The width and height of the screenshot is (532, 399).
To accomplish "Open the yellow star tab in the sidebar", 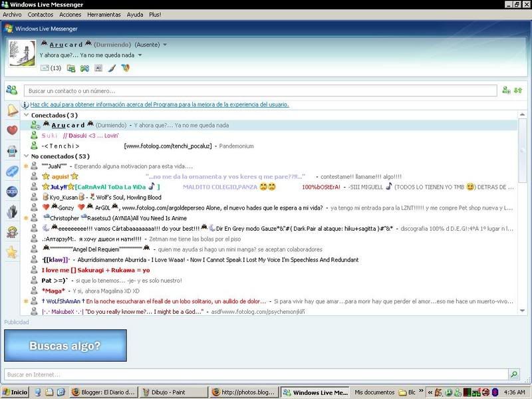I will tap(12, 253).
